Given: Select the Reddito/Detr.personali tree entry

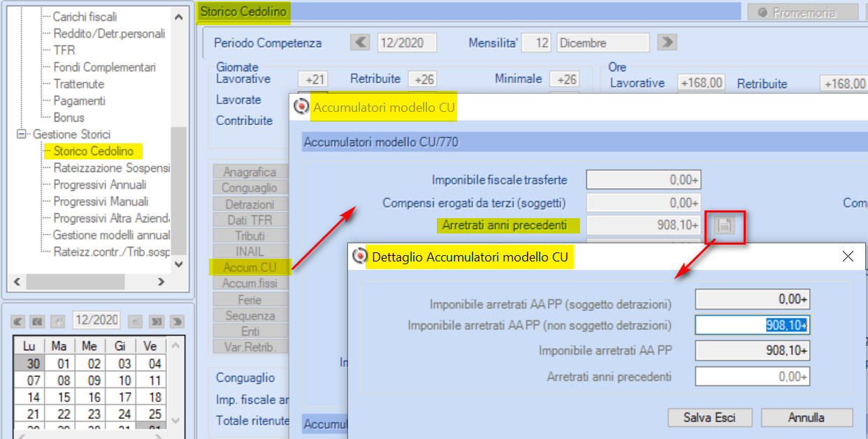Looking at the screenshot, I should pyautogui.click(x=109, y=34).
